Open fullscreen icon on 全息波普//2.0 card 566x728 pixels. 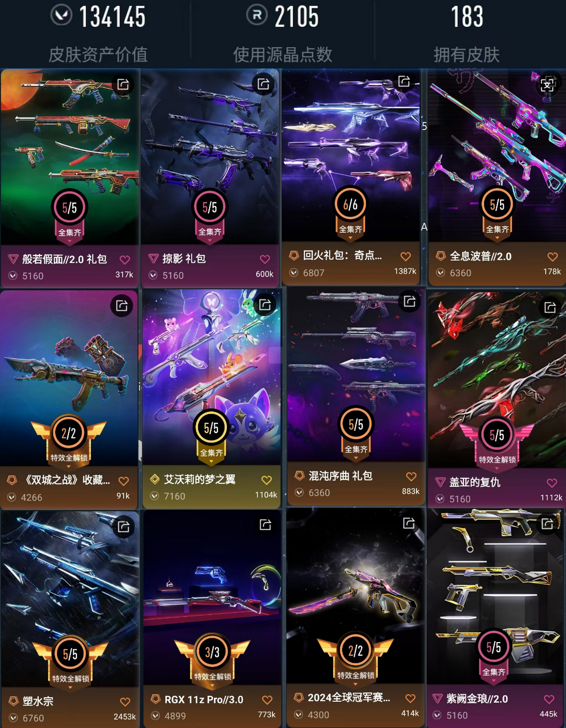548,84
